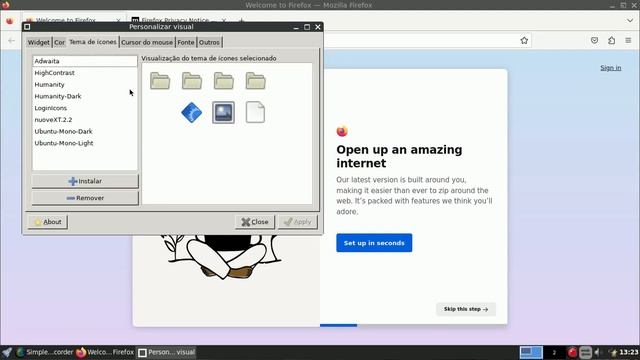640x360 pixels.
Task: Switch to the Cor tab
Action: click(60, 42)
